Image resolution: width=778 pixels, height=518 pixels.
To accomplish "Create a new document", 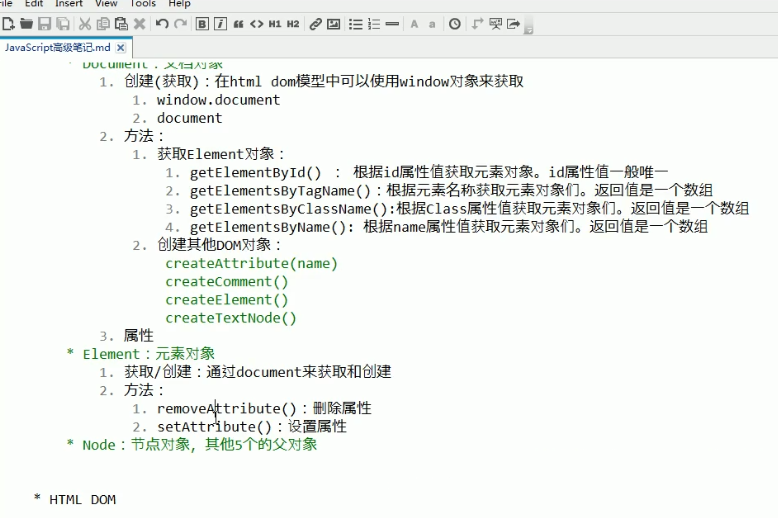I will (8, 23).
